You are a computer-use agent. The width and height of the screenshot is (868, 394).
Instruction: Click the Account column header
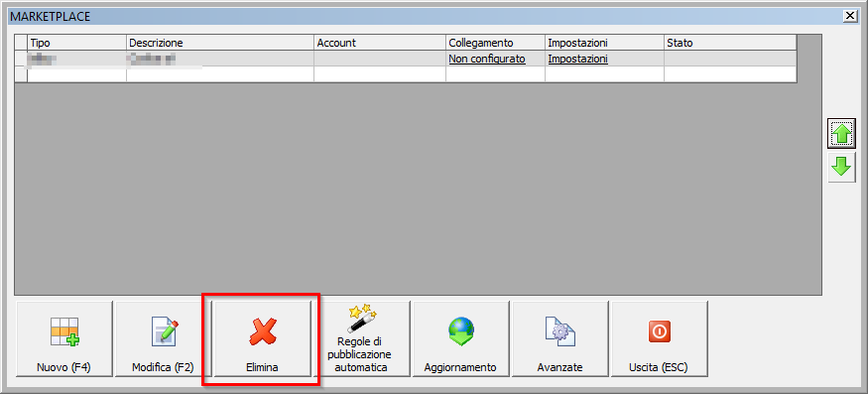point(380,43)
